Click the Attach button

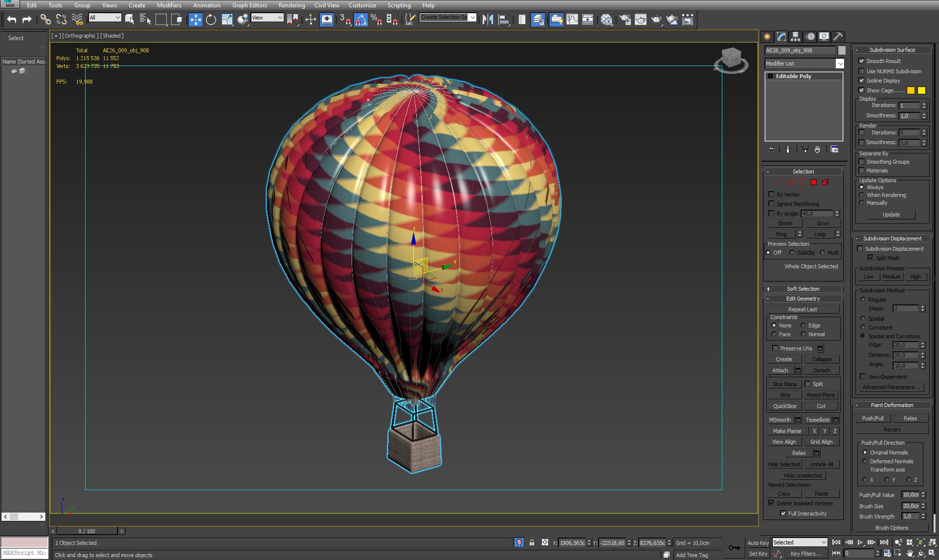click(x=780, y=370)
